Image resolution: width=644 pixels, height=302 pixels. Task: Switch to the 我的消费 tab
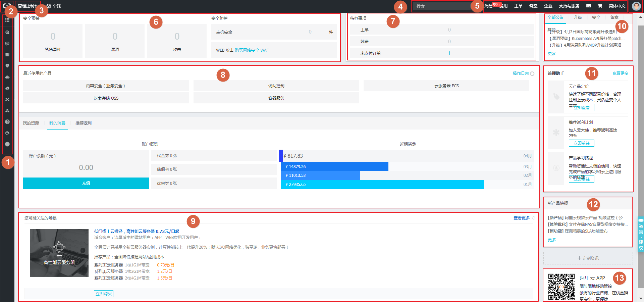coord(57,123)
